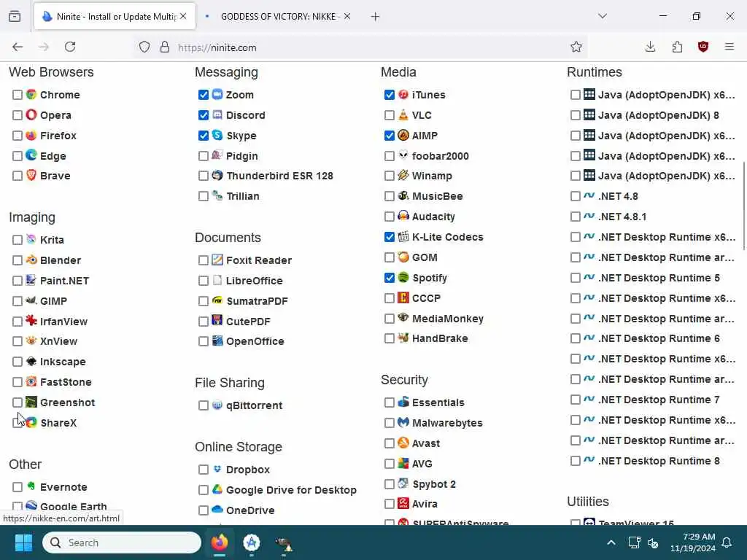Open the Firefox downloads panel
Viewport: 747px width, 560px height.
[650, 47]
